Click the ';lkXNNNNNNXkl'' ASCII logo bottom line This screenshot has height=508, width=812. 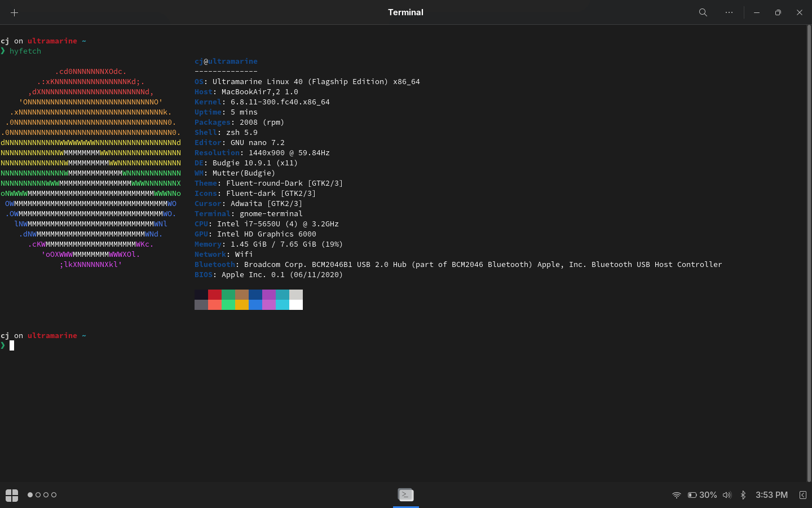point(91,264)
